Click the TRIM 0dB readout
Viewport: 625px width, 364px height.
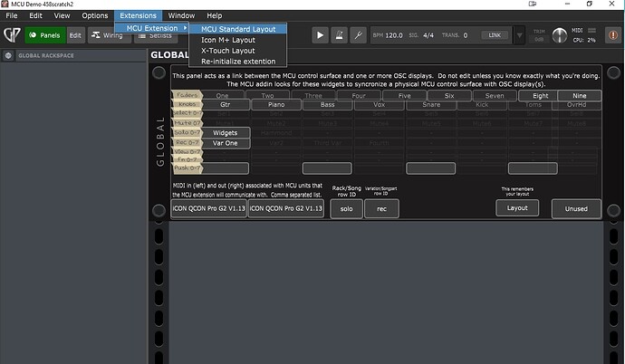pos(539,35)
